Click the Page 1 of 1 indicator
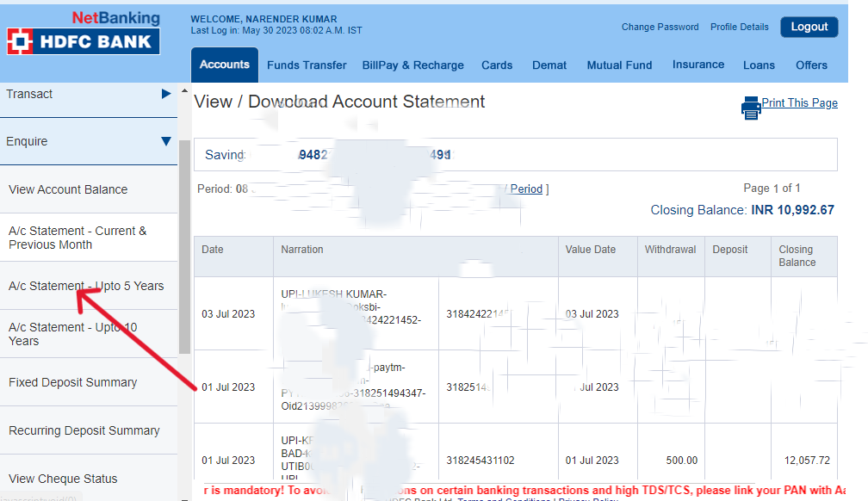This screenshot has height=501, width=868. tap(772, 189)
